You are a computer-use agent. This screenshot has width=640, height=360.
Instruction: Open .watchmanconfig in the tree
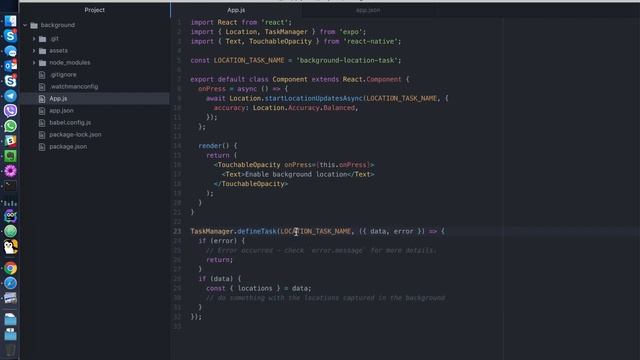(74, 87)
